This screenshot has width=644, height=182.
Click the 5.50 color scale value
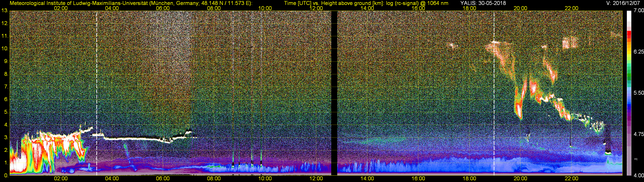pos(639,93)
